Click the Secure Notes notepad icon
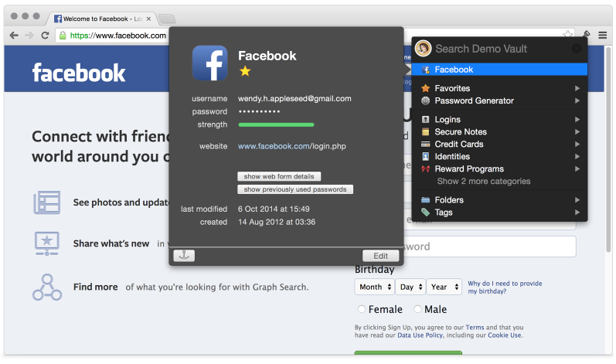Screen dimensions: 616x364 (425, 131)
